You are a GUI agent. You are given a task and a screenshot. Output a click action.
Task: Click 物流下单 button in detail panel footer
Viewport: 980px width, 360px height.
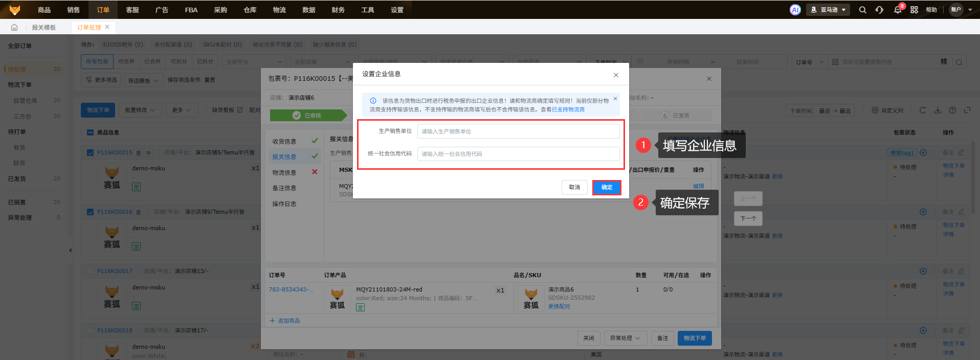pos(695,338)
